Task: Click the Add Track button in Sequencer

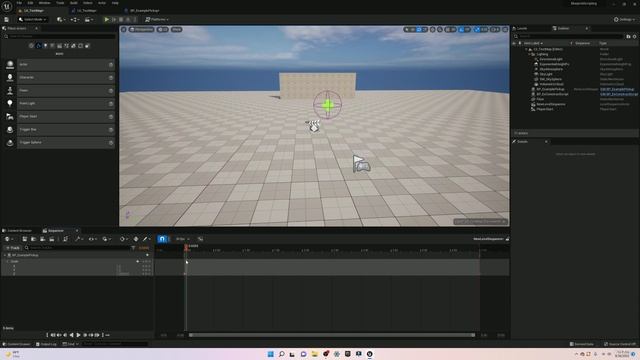Action: pos(12,248)
